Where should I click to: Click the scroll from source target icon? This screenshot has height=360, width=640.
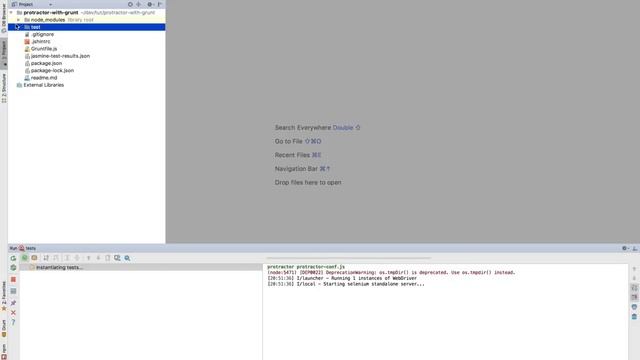pyautogui.click(x=130, y=4)
